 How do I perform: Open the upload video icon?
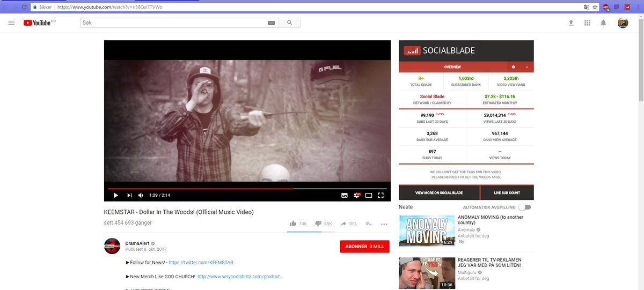click(571, 23)
